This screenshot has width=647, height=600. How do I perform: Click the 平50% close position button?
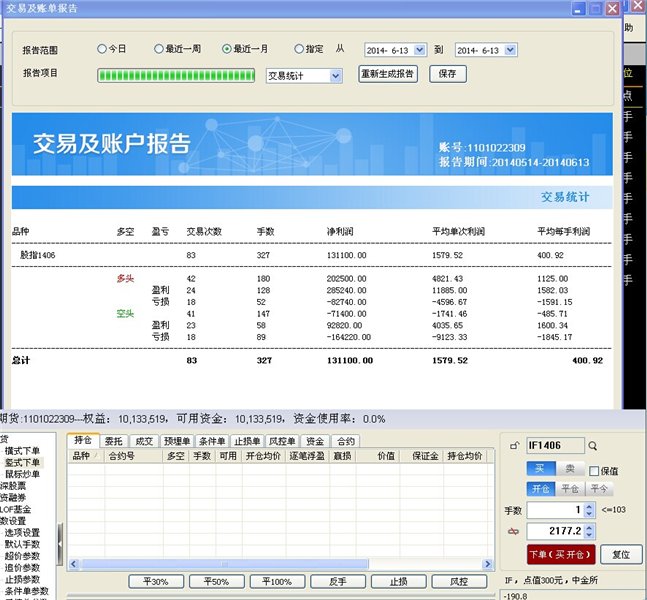tap(217, 581)
